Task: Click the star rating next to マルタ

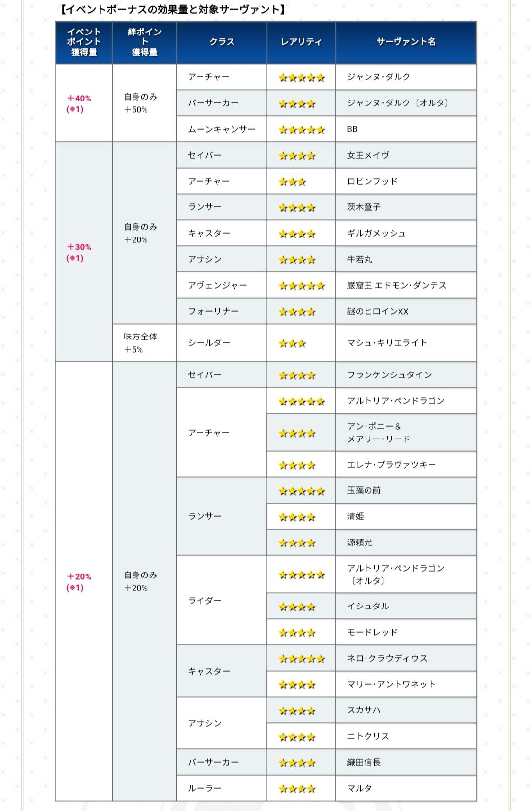Action: [297, 789]
